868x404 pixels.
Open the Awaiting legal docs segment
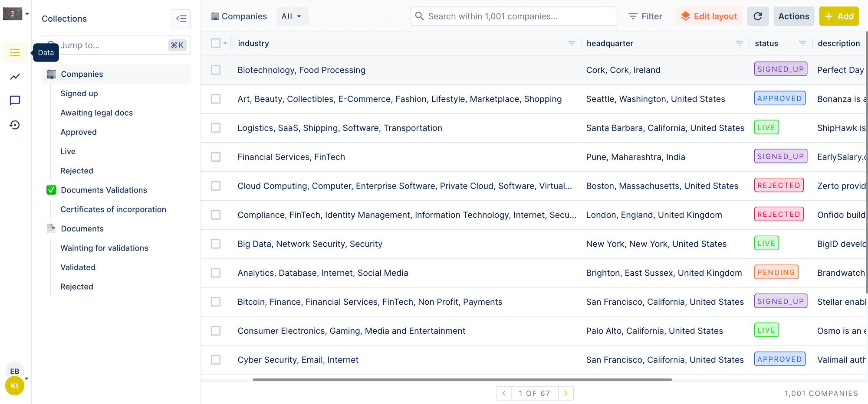(96, 113)
